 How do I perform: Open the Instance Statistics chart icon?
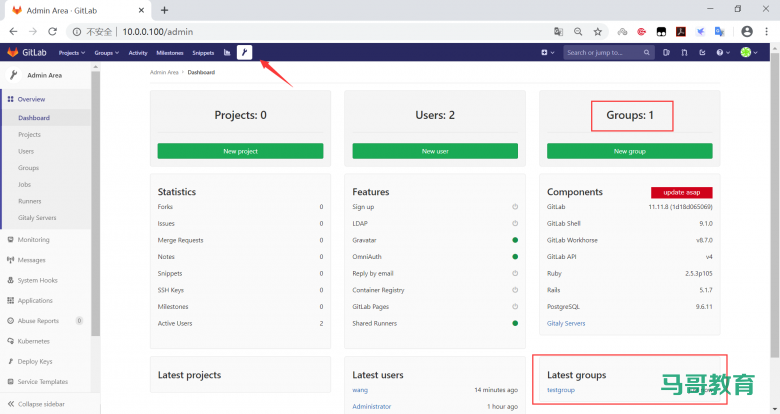(227, 52)
